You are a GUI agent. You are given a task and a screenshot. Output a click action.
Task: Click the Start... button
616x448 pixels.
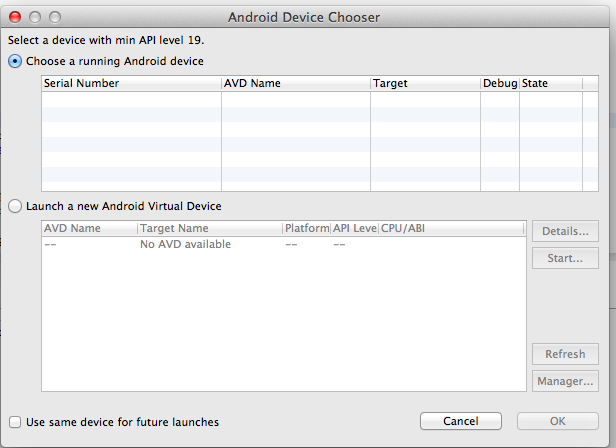pos(565,258)
